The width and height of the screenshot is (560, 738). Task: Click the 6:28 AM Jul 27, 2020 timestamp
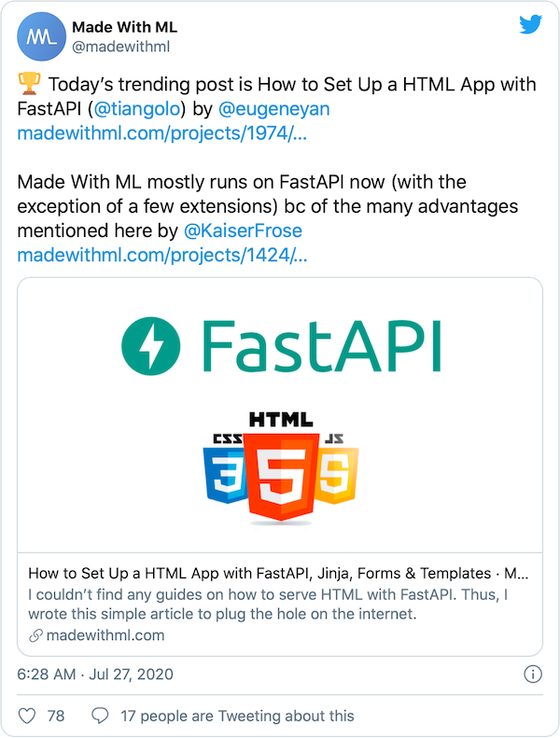95,674
